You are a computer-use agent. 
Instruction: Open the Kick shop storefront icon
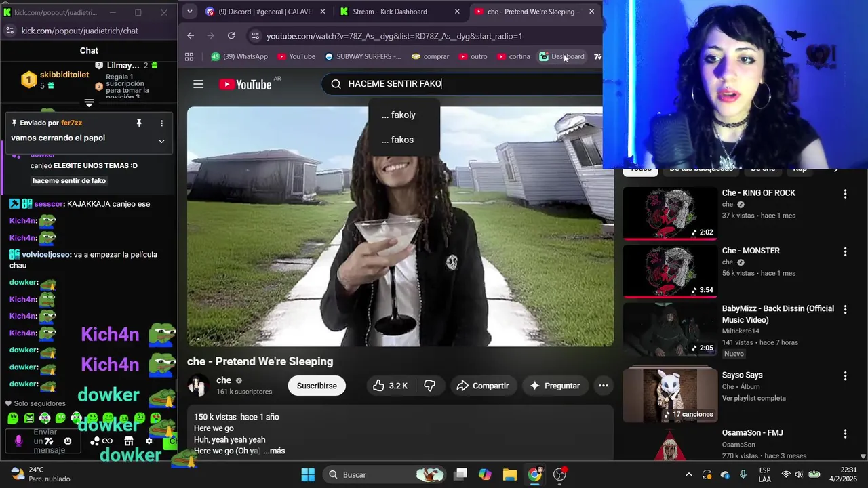click(x=129, y=441)
